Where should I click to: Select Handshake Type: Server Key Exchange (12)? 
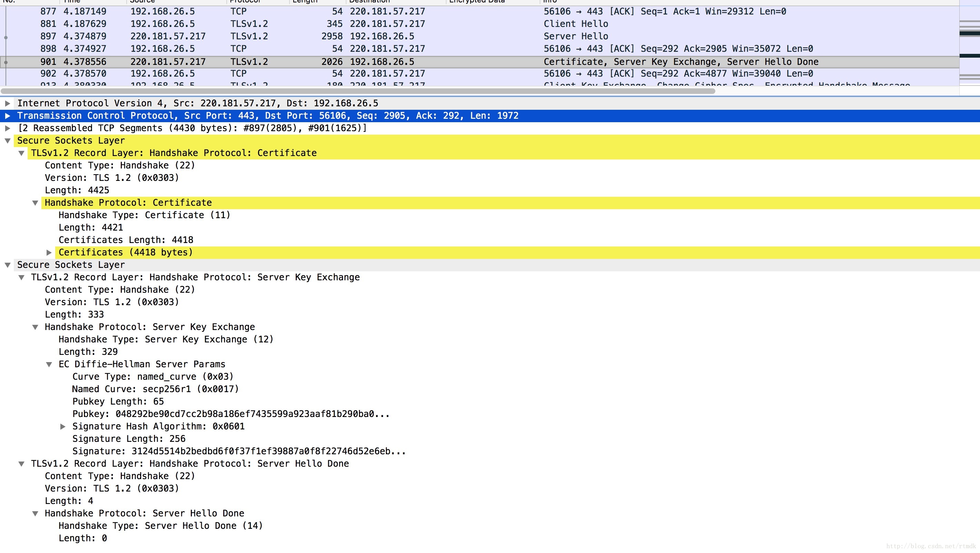[166, 339]
